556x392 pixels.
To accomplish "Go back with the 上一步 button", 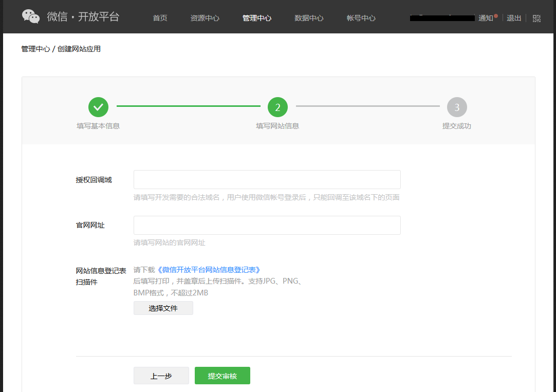I will [161, 376].
